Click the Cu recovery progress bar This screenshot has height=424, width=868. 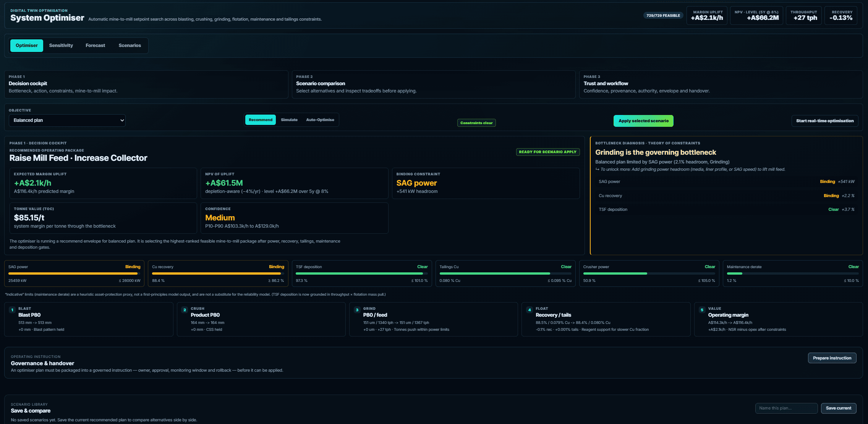click(218, 273)
